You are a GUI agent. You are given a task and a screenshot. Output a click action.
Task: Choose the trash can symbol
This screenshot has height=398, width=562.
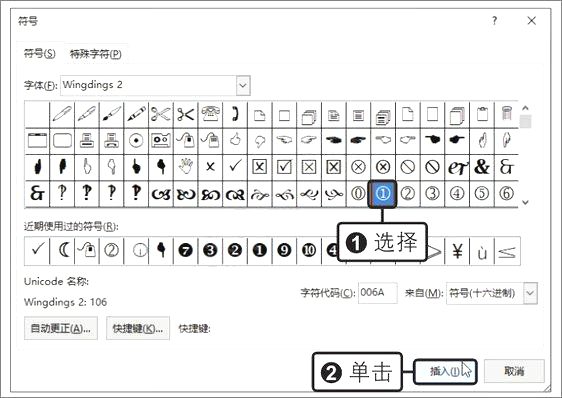click(506, 114)
